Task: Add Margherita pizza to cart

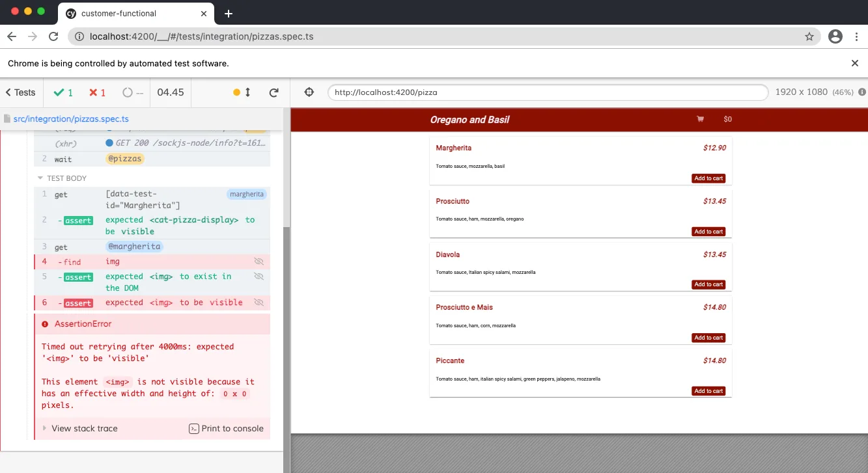Action: click(x=708, y=178)
